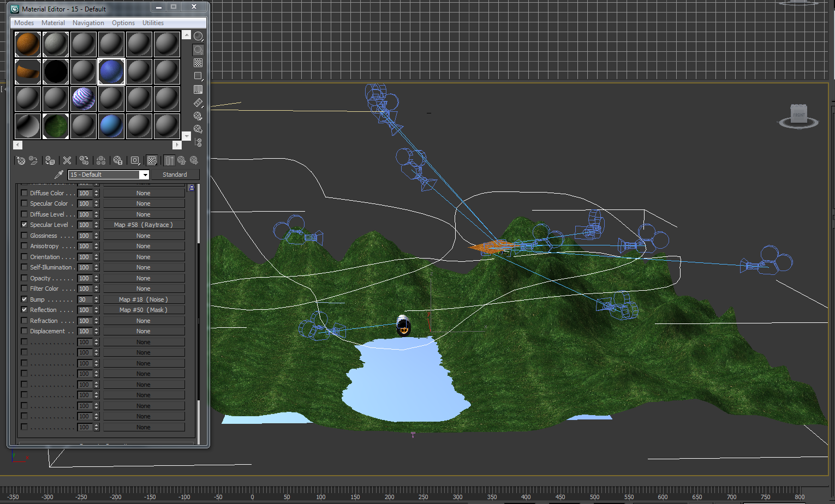Screen dimensions: 835x504
Task: Disable the Specular Level map checkbox
Action: (x=24, y=224)
